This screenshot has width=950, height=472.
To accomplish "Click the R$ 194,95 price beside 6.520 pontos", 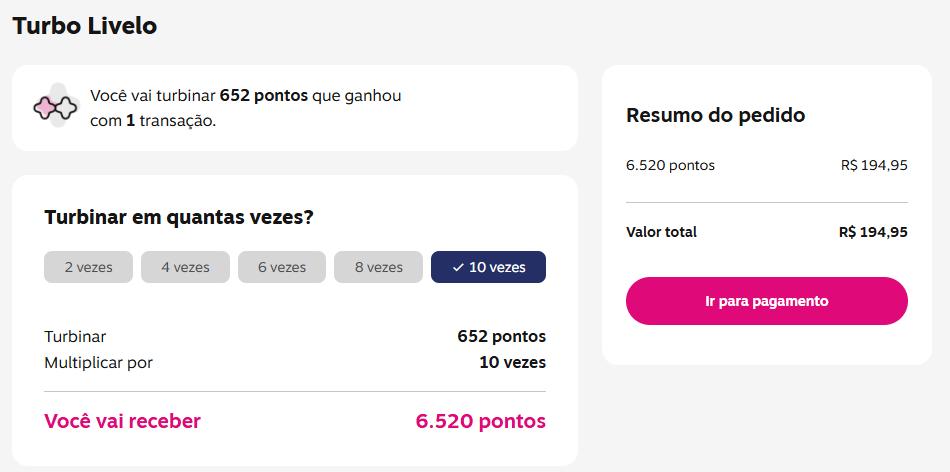I will [x=874, y=165].
